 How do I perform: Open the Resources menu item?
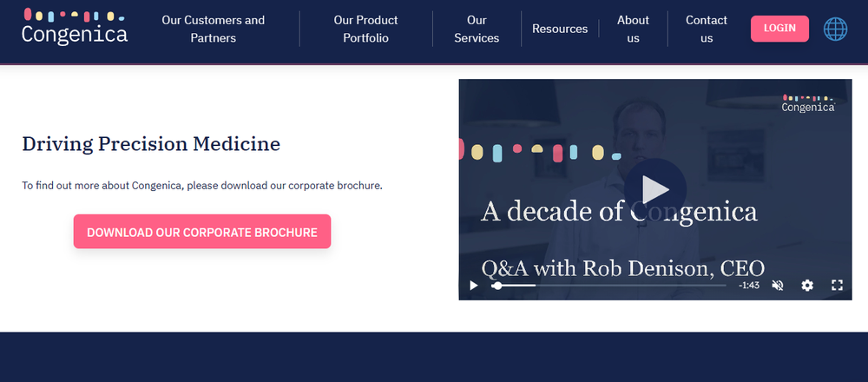(560, 29)
